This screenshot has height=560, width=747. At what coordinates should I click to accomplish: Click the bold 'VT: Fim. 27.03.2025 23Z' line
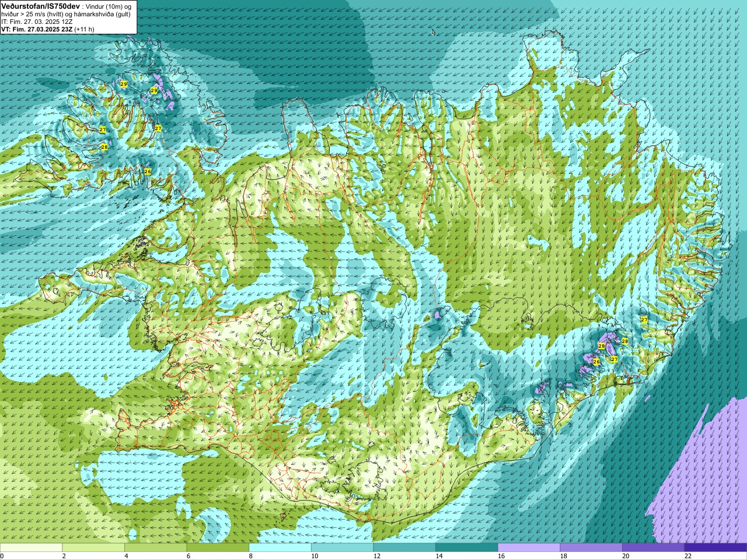point(37,29)
